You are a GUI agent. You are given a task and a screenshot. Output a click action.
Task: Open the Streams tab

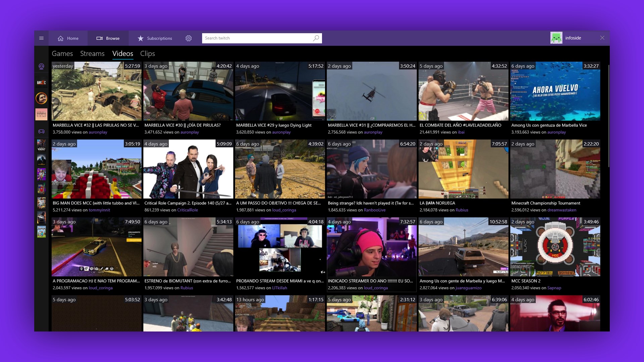(x=92, y=53)
